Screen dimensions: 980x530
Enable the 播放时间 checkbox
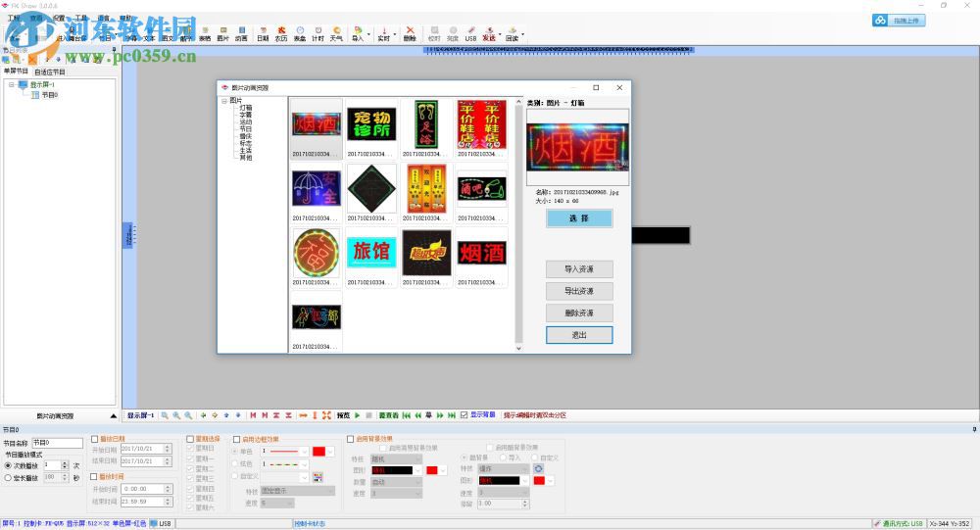click(94, 476)
